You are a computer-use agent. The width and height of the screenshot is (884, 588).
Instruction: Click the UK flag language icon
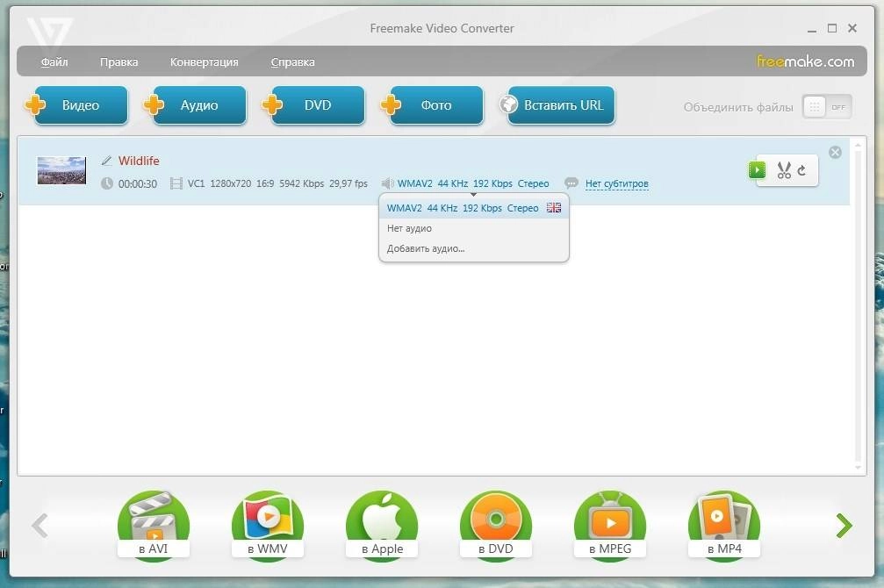pos(554,207)
